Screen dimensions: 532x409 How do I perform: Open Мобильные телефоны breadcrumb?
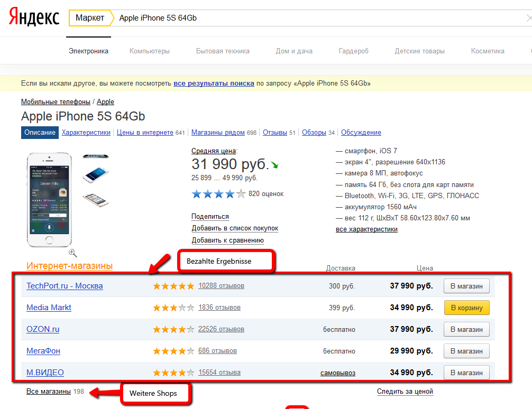point(56,102)
